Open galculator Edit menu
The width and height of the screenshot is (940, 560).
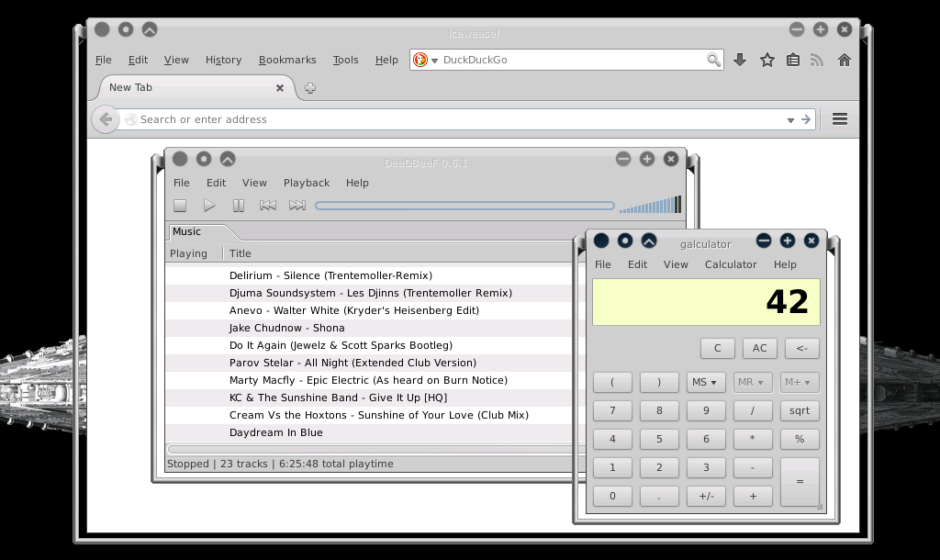pos(637,264)
